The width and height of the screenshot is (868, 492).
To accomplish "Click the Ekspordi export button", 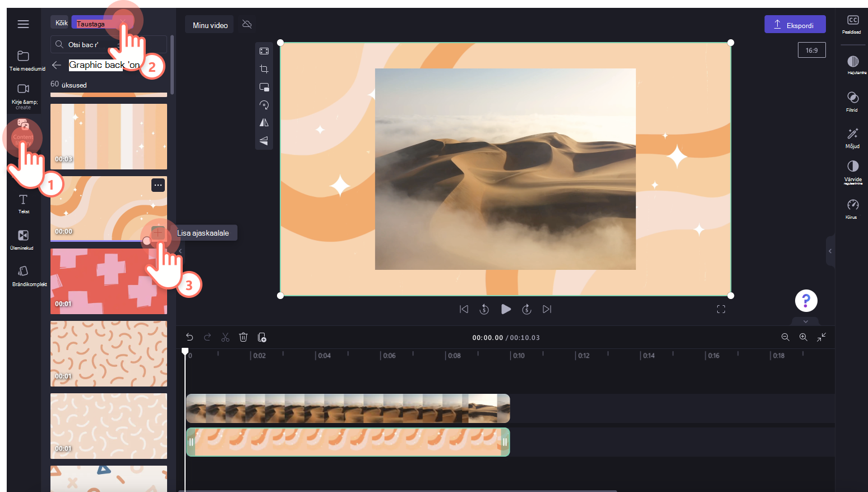I will 795,24.
